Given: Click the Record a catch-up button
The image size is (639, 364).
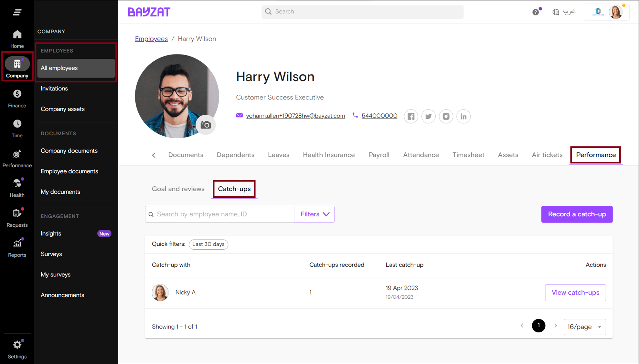Looking at the screenshot, I should pyautogui.click(x=577, y=214).
